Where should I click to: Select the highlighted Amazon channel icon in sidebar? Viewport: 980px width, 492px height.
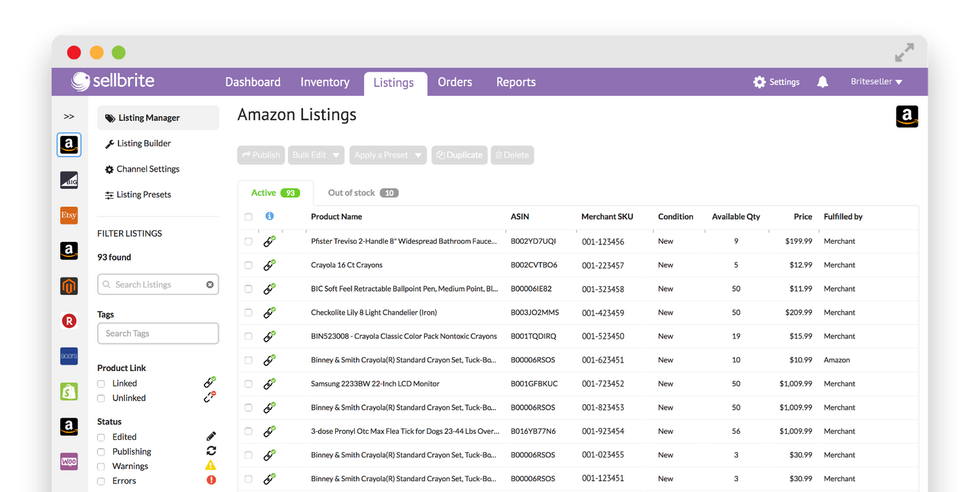(69, 145)
